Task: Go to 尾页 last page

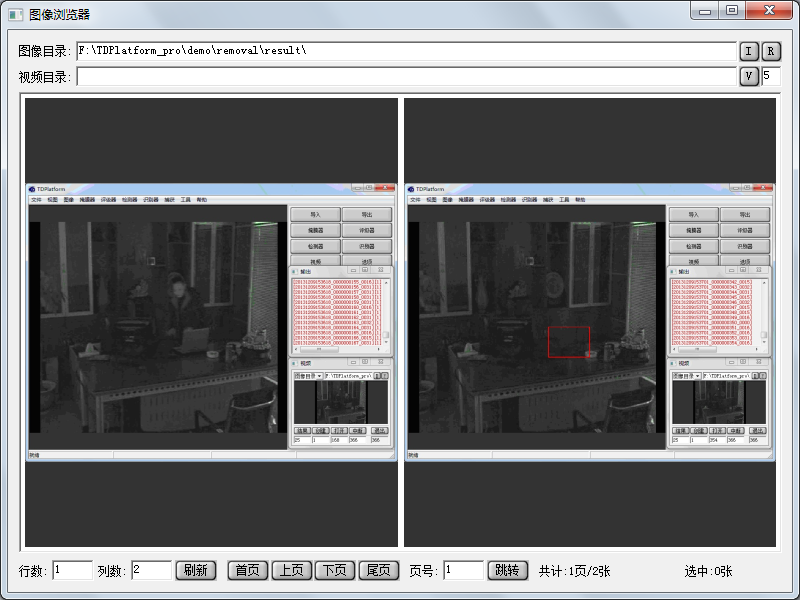Action: pos(379,570)
